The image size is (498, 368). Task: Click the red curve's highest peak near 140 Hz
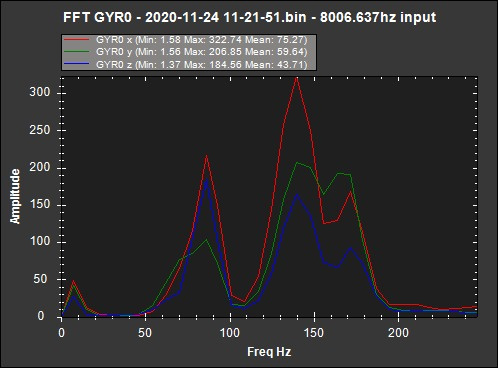tap(296, 79)
